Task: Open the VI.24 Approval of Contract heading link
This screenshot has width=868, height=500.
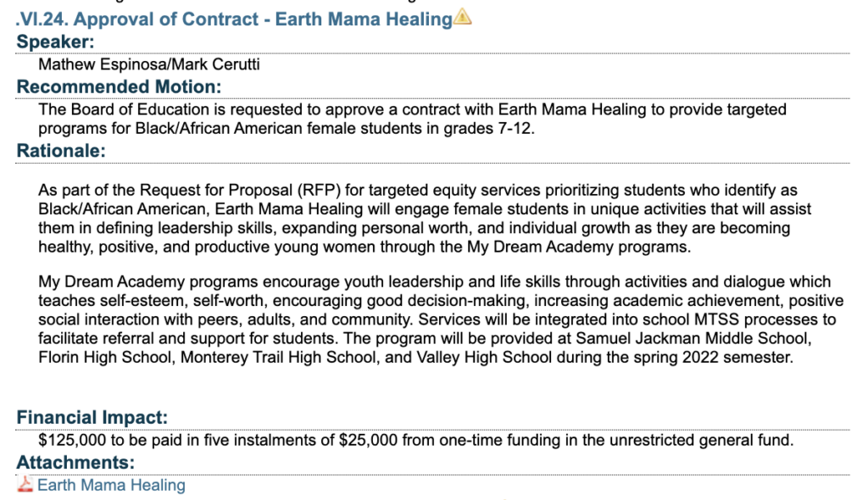Action: click(x=234, y=19)
